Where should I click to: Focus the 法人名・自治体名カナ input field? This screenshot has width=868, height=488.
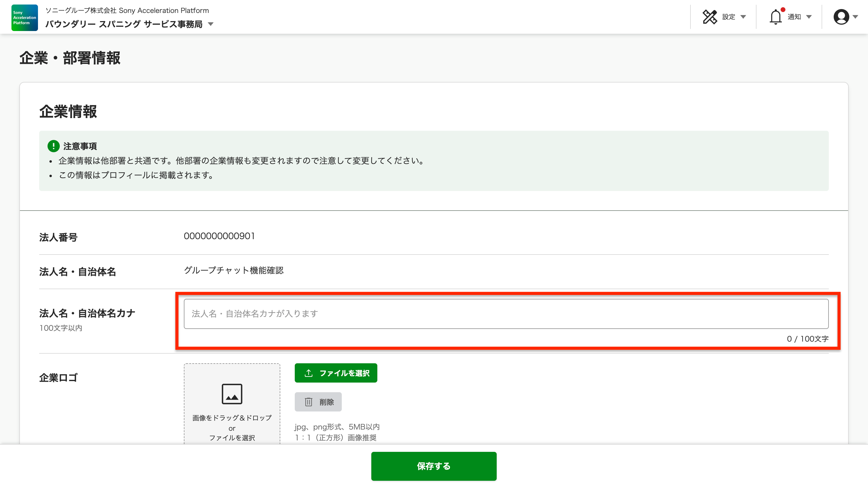pyautogui.click(x=506, y=314)
